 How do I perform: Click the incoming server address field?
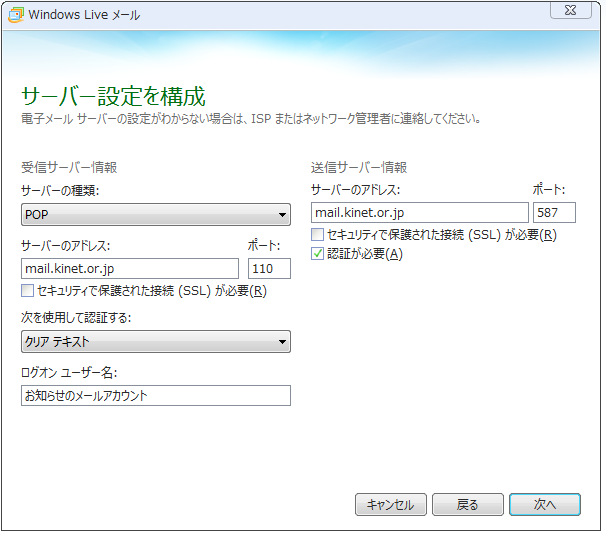pos(131,270)
